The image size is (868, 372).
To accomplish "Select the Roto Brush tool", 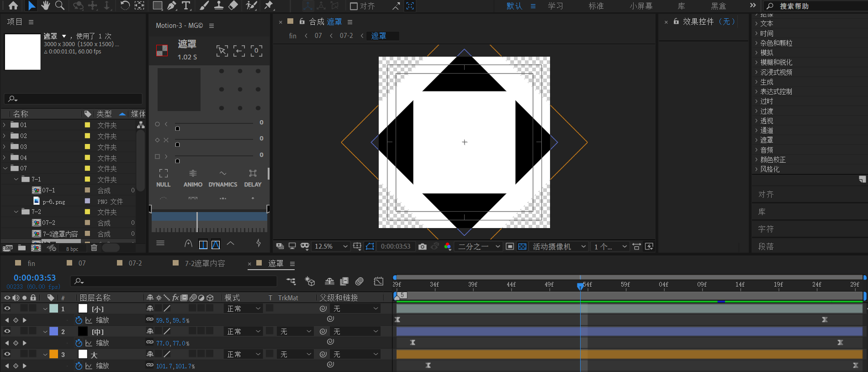I will pos(251,5).
